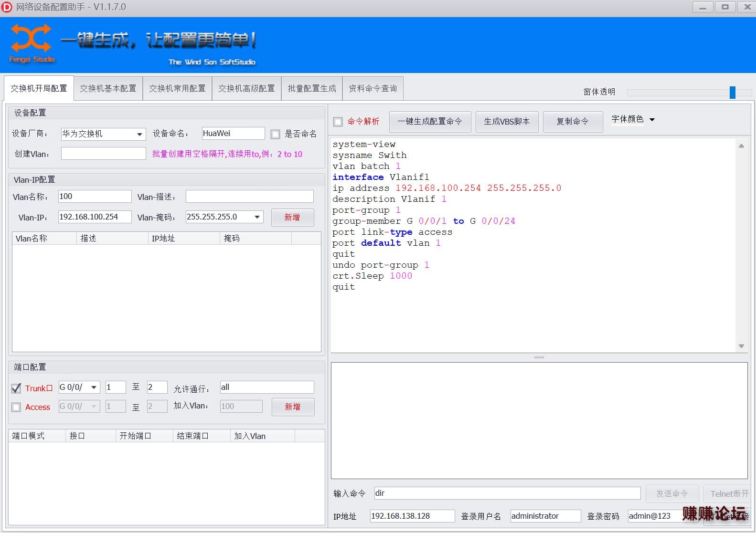Toggle the 是否命名 checkbox
Screen dimensions: 756x533
coord(276,134)
